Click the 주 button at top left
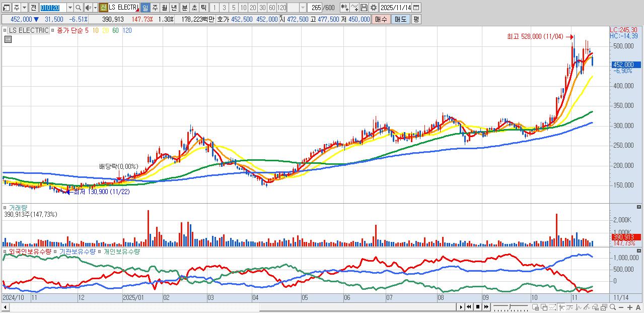The height and width of the screenshot is (313, 644). click(x=16, y=8)
